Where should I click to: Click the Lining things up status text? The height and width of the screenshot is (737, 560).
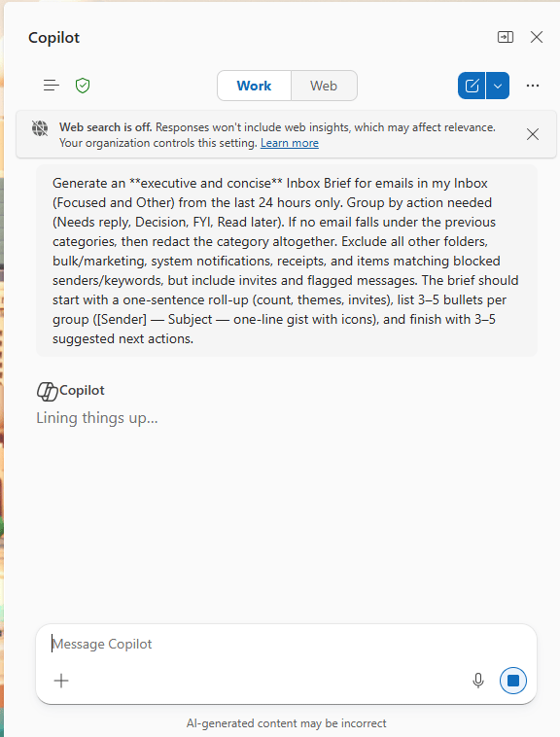coord(97,418)
